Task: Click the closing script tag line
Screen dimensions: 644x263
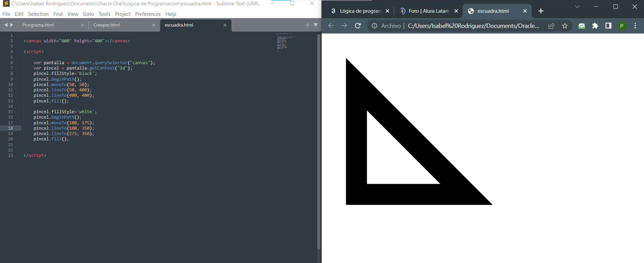Action: pos(35,156)
